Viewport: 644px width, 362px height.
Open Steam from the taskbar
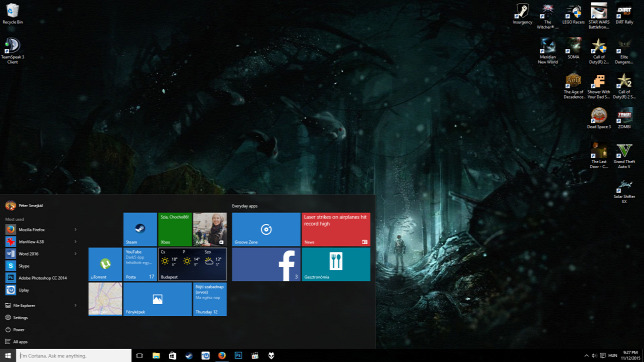pos(189,355)
